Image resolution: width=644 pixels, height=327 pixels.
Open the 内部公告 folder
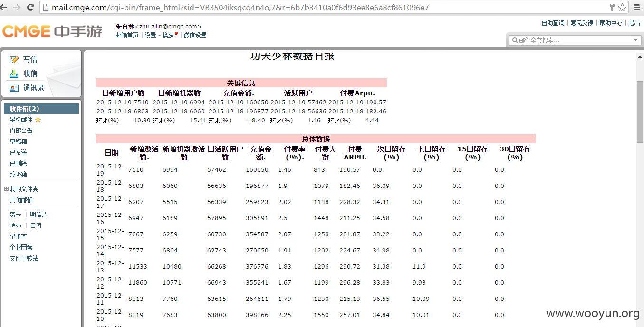tap(21, 131)
